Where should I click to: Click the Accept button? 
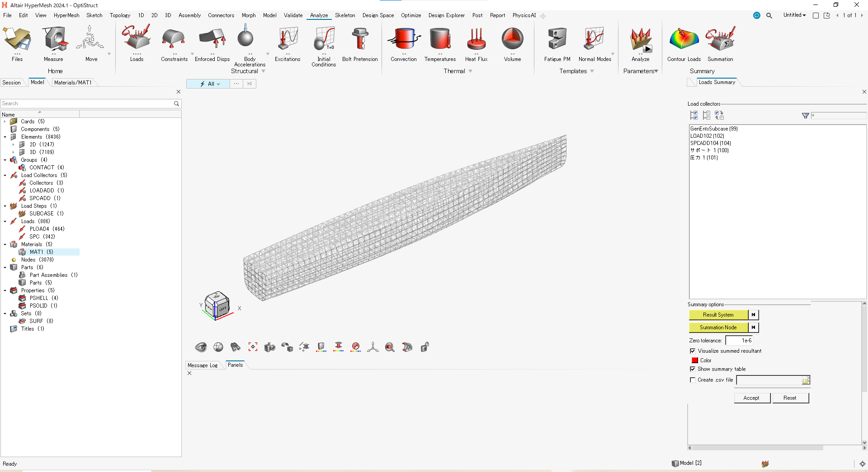(x=751, y=398)
